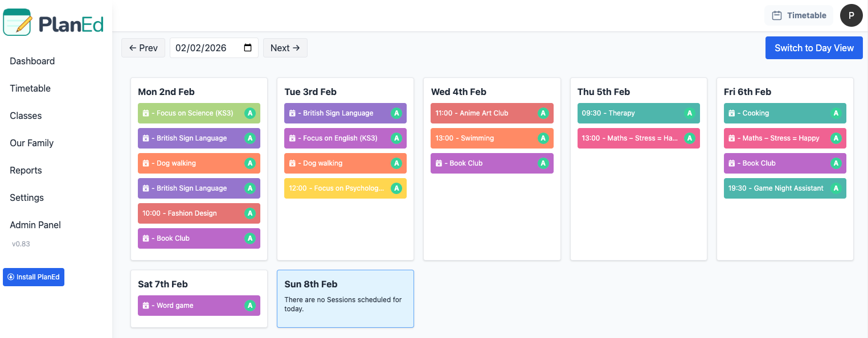
Task: Toggle the A badge on Therapy
Action: 690,113
